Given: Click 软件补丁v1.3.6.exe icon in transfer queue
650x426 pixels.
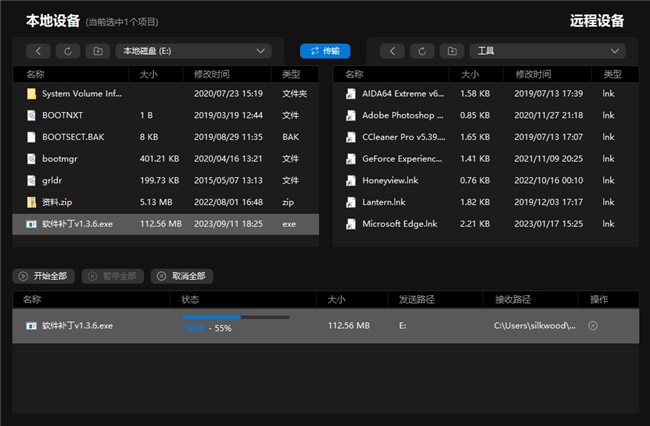Looking at the screenshot, I should 31,326.
